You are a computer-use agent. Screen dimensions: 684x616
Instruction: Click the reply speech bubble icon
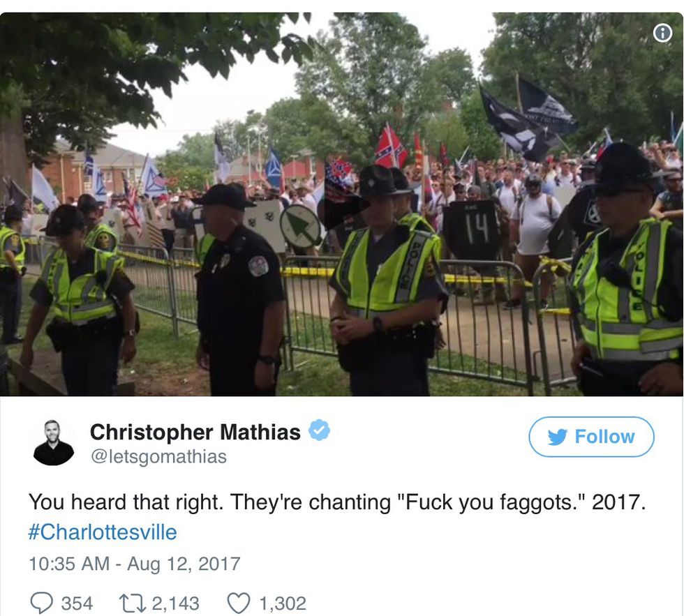41,603
